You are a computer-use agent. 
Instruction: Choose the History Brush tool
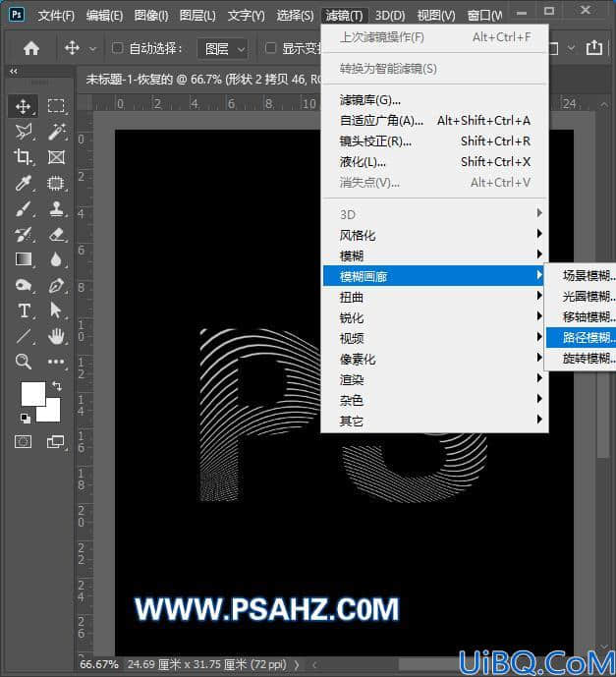[24, 235]
